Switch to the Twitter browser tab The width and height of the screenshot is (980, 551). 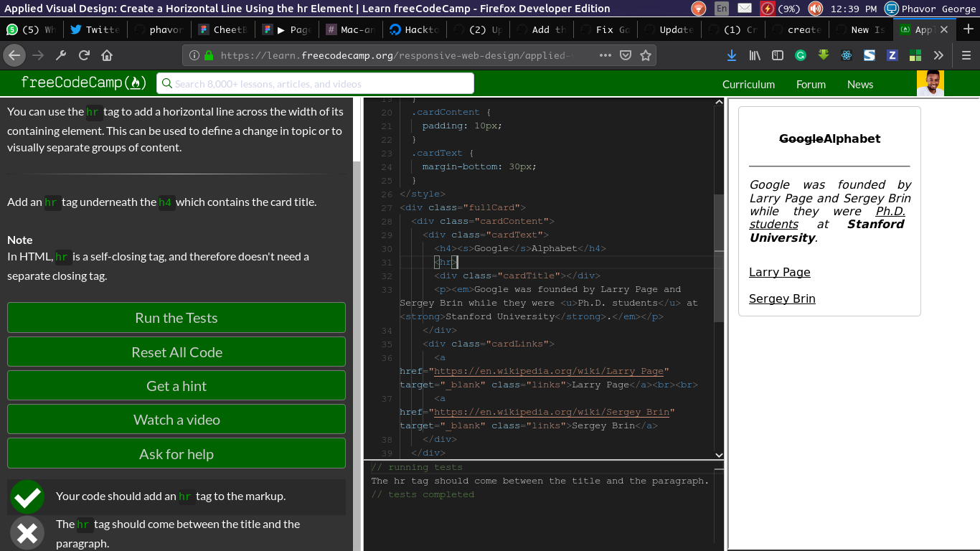pyautogui.click(x=95, y=29)
